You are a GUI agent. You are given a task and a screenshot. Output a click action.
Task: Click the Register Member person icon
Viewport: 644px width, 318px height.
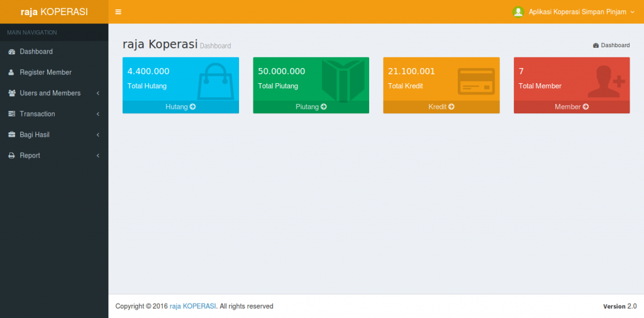pyautogui.click(x=11, y=72)
